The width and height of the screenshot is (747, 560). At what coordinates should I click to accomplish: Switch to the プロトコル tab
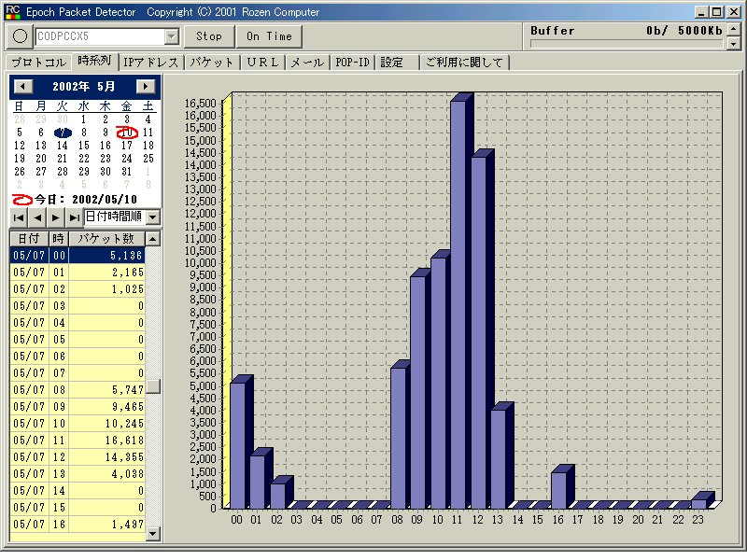coord(38,63)
